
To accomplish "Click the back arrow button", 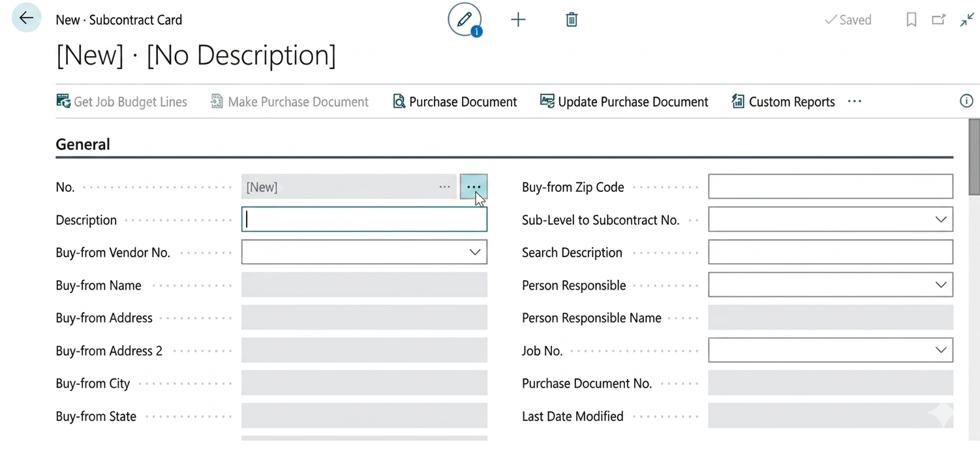I will pyautogui.click(x=26, y=18).
